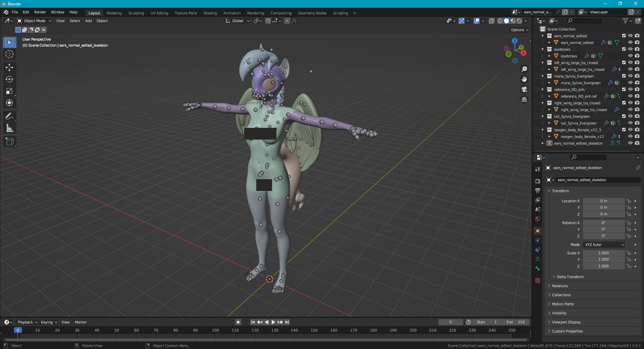Open the Render properties tab
Image resolution: width=644 pixels, height=349 pixels.
538,181
